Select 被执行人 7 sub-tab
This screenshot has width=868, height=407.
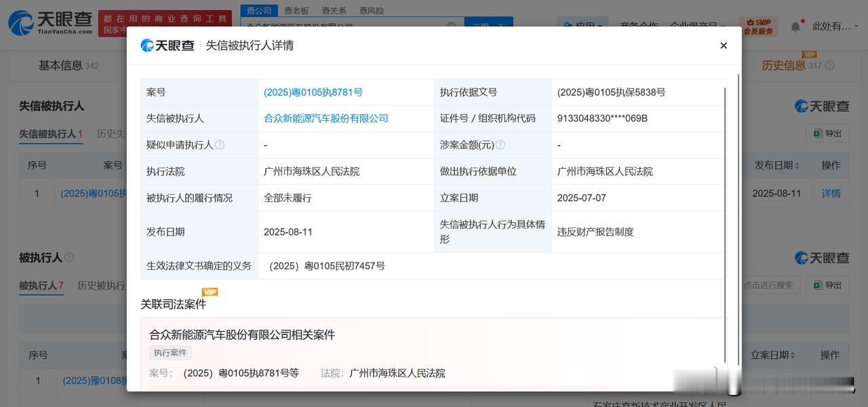tap(41, 286)
